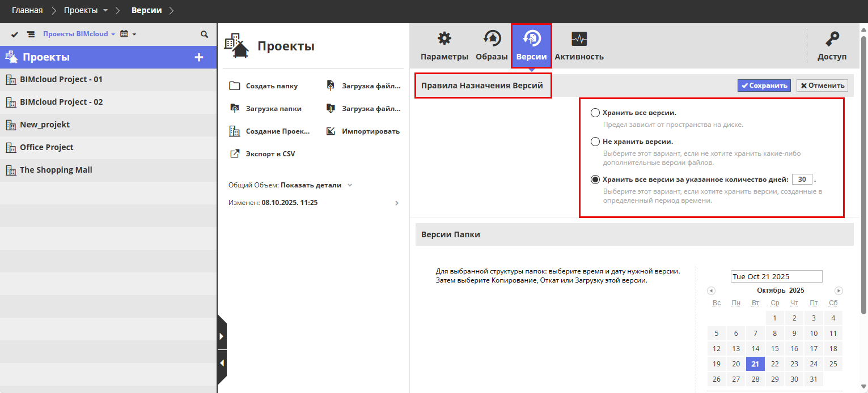
Task: Click the Отменить button
Action: [822, 86]
